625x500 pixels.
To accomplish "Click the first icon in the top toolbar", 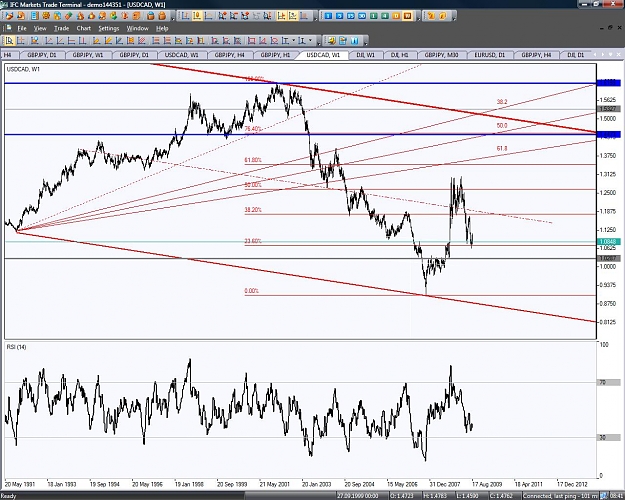I will click(x=9, y=16).
